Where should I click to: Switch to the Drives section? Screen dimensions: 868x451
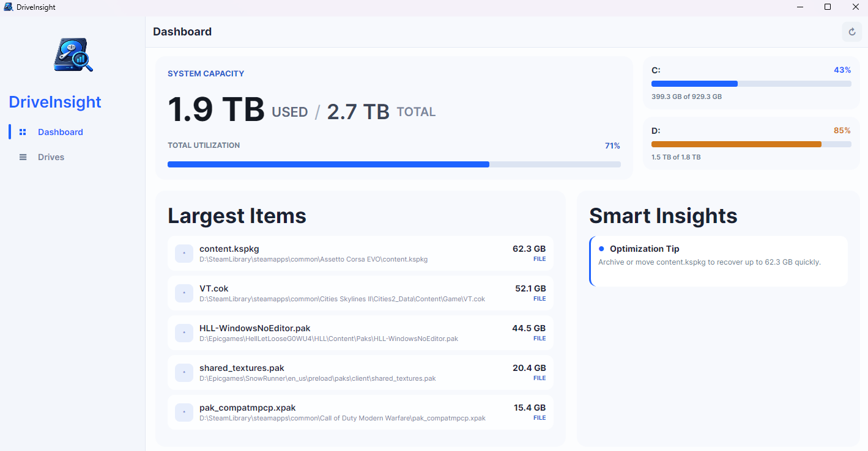click(x=50, y=156)
